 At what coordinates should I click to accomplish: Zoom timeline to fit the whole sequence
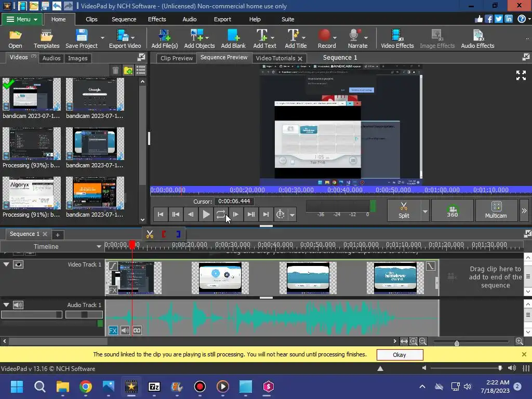tap(404, 341)
